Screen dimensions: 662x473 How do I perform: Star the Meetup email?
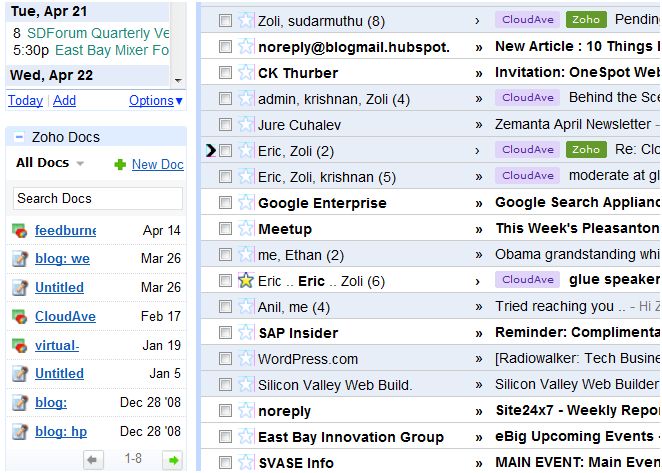[x=246, y=229]
